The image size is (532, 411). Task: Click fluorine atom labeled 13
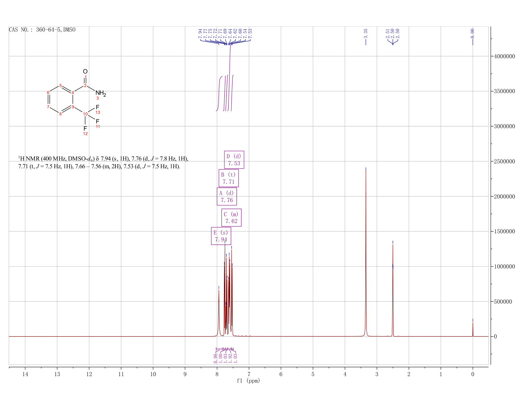(x=98, y=107)
